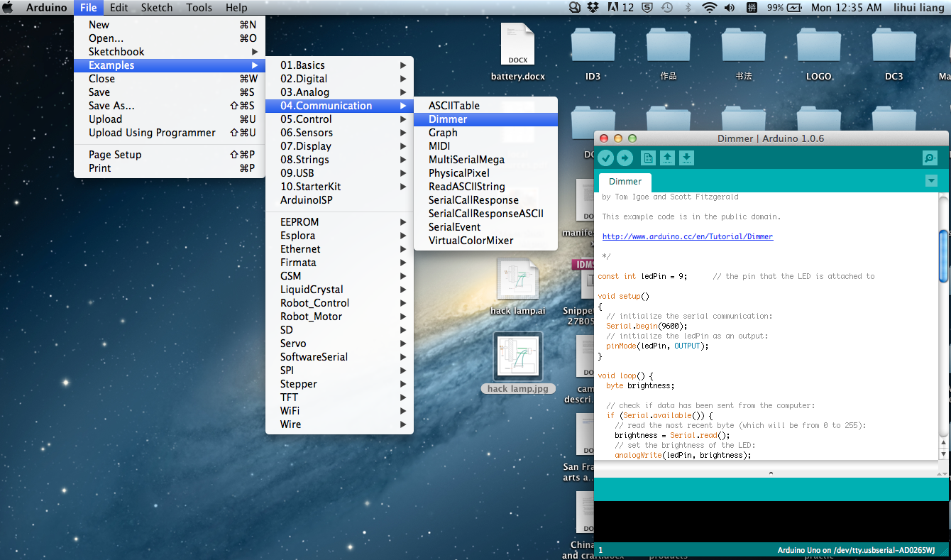Image resolution: width=951 pixels, height=560 pixels.
Task: Click the console divider collapse arrow
Action: coord(771,473)
